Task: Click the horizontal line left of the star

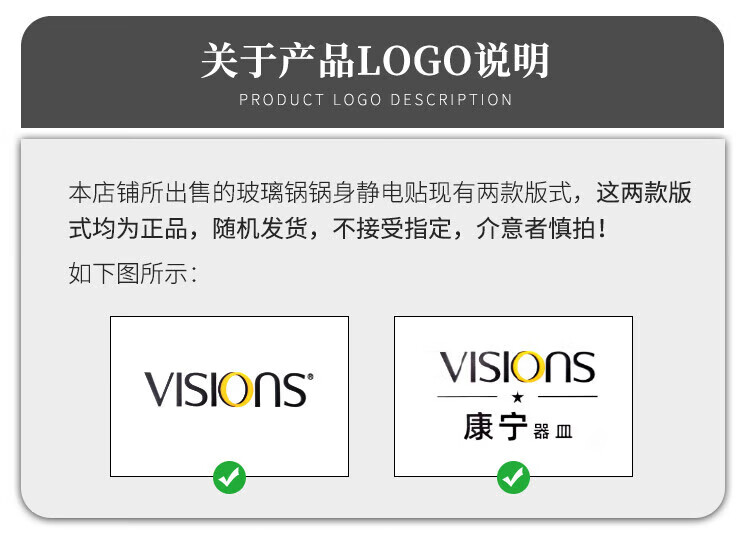Action: [467, 397]
